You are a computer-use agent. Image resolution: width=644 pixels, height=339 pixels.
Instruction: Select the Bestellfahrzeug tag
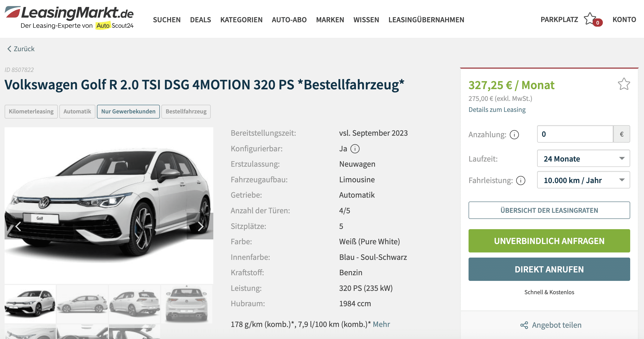(x=186, y=111)
